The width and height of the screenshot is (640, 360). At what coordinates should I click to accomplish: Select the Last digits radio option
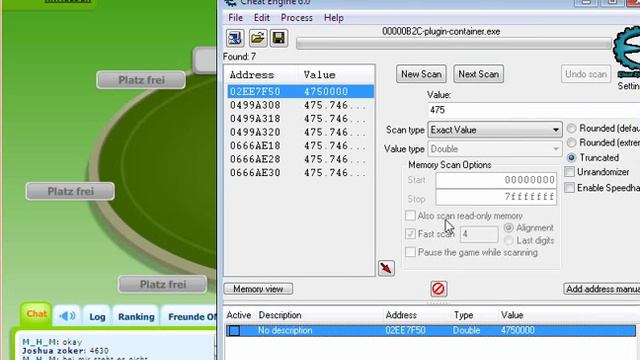509,240
